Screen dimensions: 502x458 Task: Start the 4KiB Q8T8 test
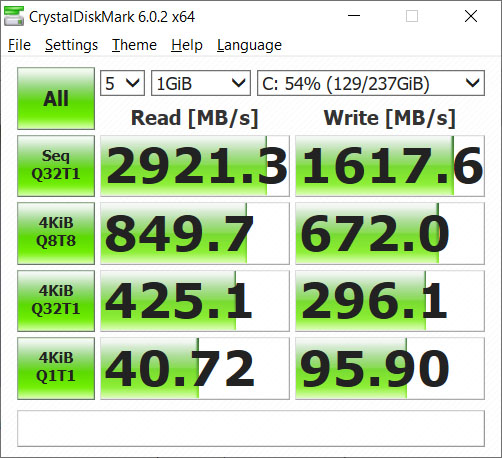tap(56, 233)
